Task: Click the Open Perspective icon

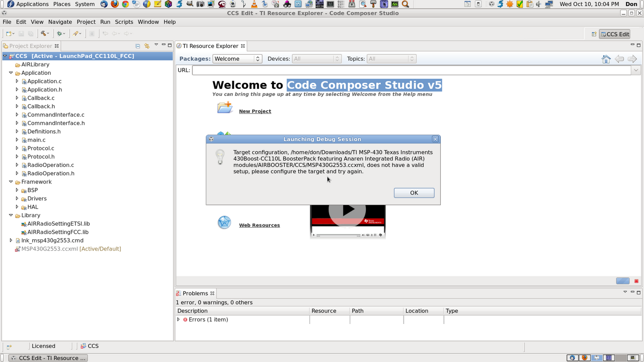Action: tap(594, 34)
